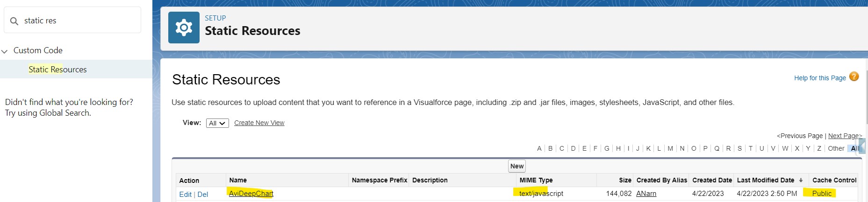The height and width of the screenshot is (202, 868).
Task: Click the Quick Find search field
Action: point(72,20)
